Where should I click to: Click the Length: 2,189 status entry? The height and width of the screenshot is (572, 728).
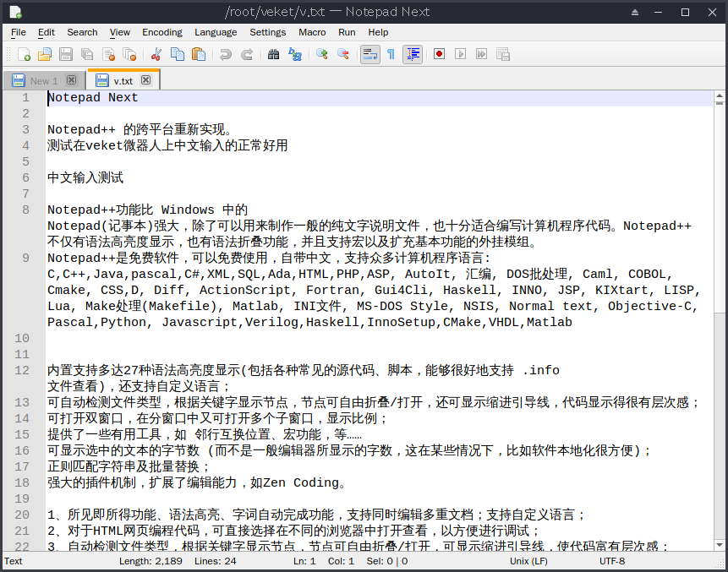[151, 561]
